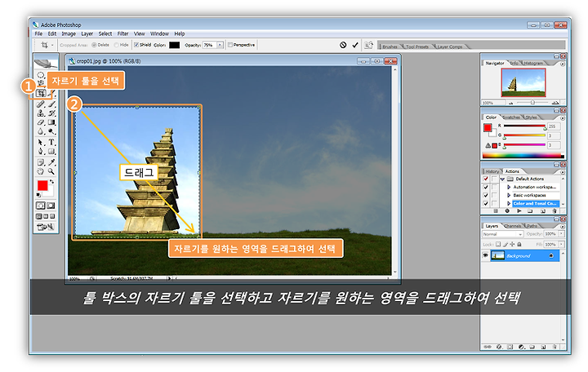Viewport: 588px width, 372px height.
Task: Select the Pen tool
Action: pyautogui.click(x=41, y=152)
